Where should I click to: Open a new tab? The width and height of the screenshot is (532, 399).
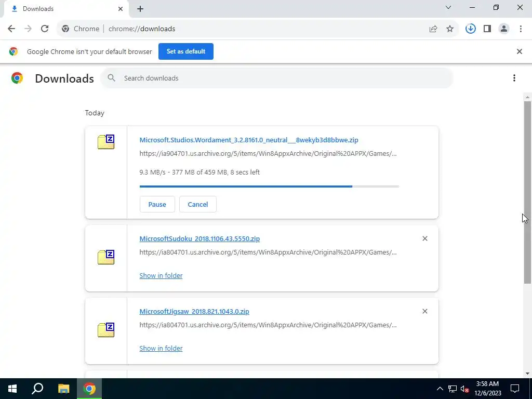click(x=140, y=9)
